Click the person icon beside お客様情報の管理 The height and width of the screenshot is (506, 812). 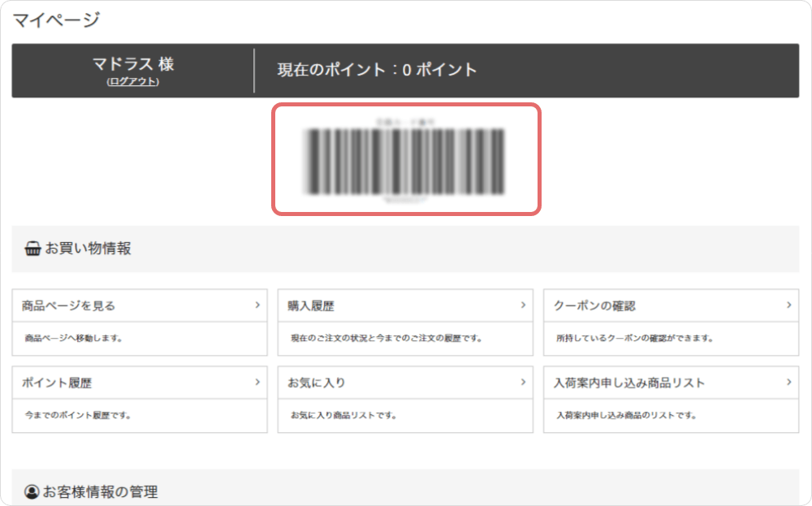(32, 491)
